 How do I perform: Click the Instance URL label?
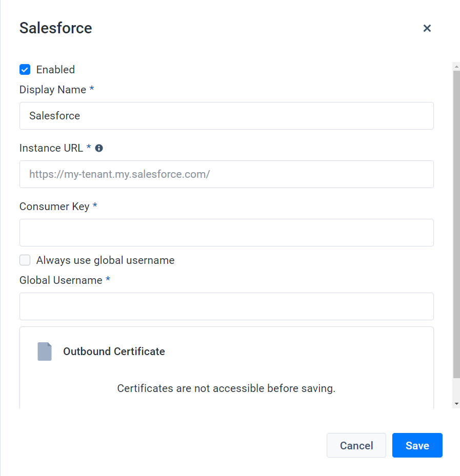pyautogui.click(x=51, y=148)
